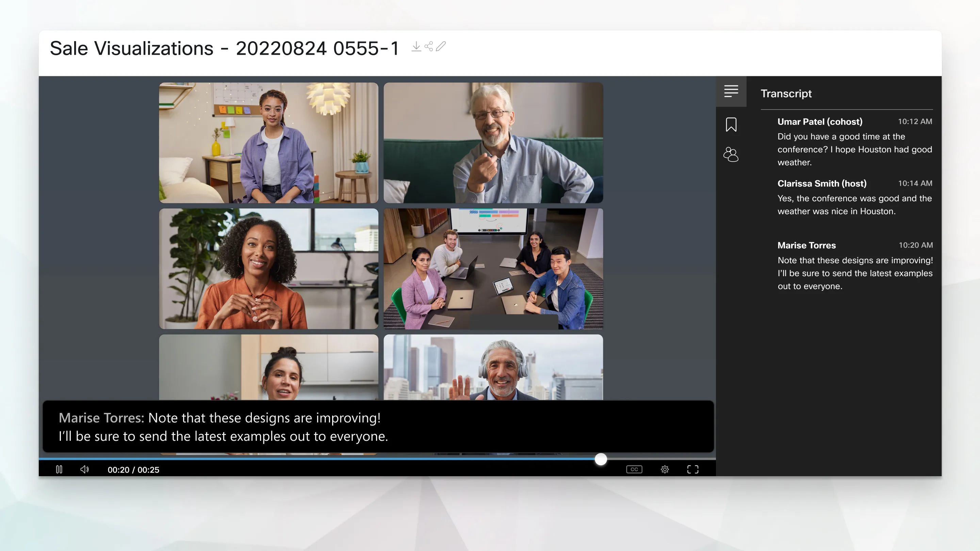Seek using the playback progress slider

600,459
